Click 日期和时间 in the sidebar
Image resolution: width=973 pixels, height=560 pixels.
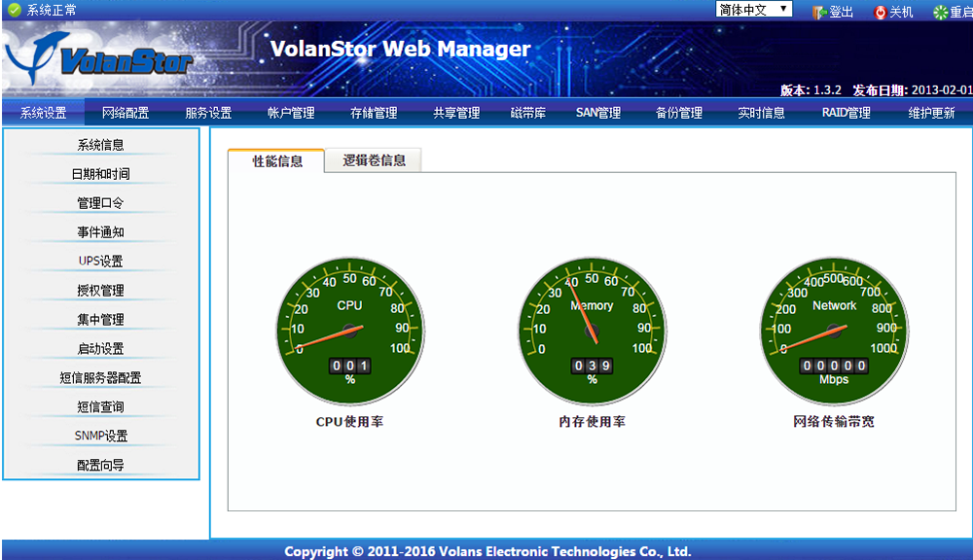click(x=100, y=174)
